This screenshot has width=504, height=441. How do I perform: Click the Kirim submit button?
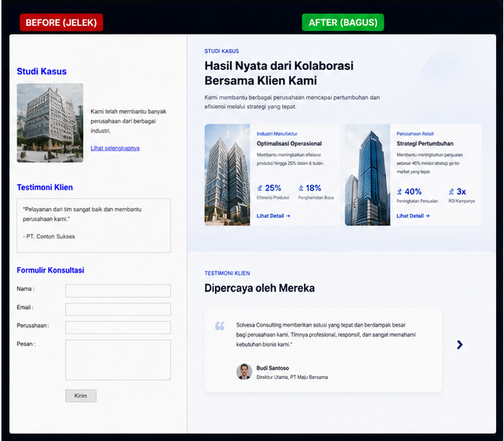81,396
